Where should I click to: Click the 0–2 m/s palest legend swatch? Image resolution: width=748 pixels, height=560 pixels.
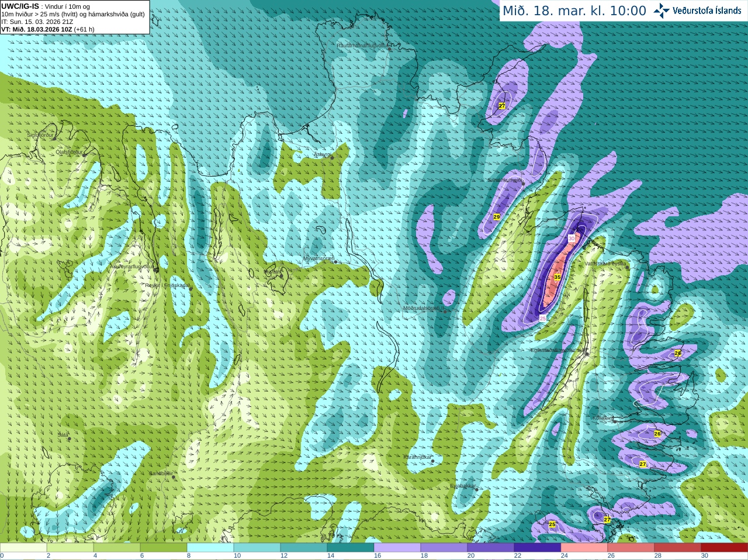tap(23, 547)
